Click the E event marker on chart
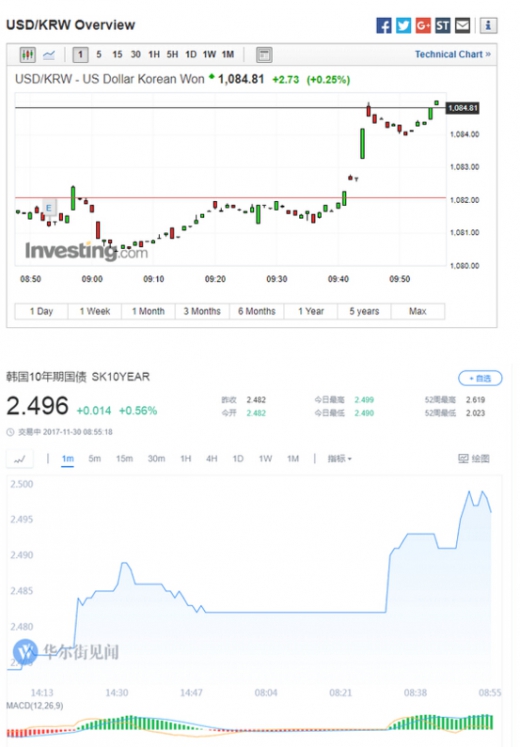520x747 pixels. (x=49, y=208)
